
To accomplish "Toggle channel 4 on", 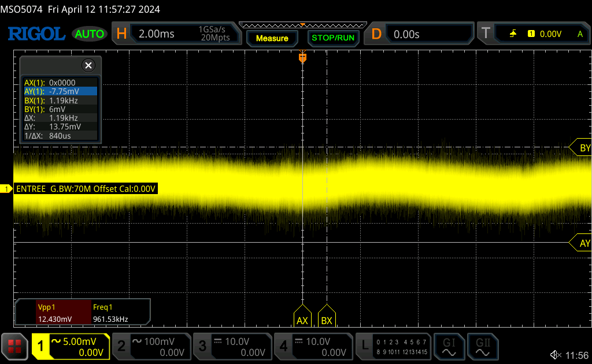I will [x=283, y=346].
